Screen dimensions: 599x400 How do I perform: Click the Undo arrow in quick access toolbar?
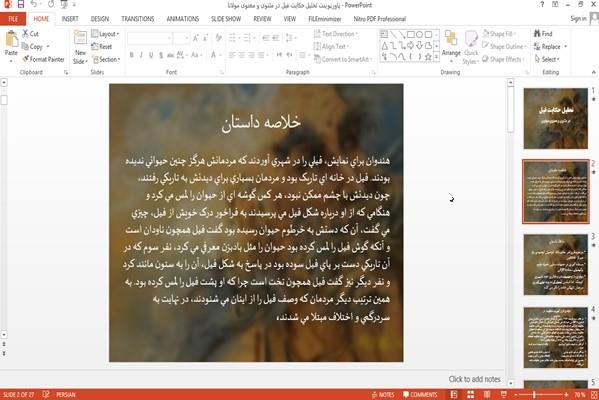pyautogui.click(x=34, y=5)
